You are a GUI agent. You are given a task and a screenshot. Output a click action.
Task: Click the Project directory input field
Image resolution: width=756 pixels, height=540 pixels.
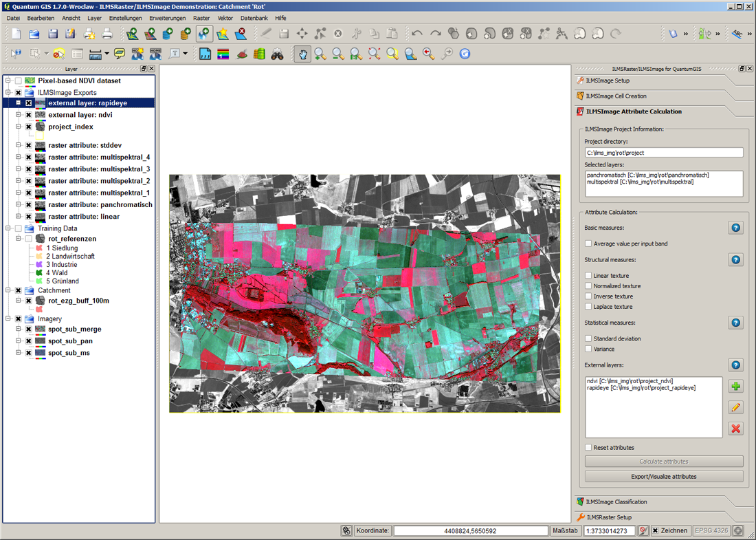pyautogui.click(x=663, y=153)
